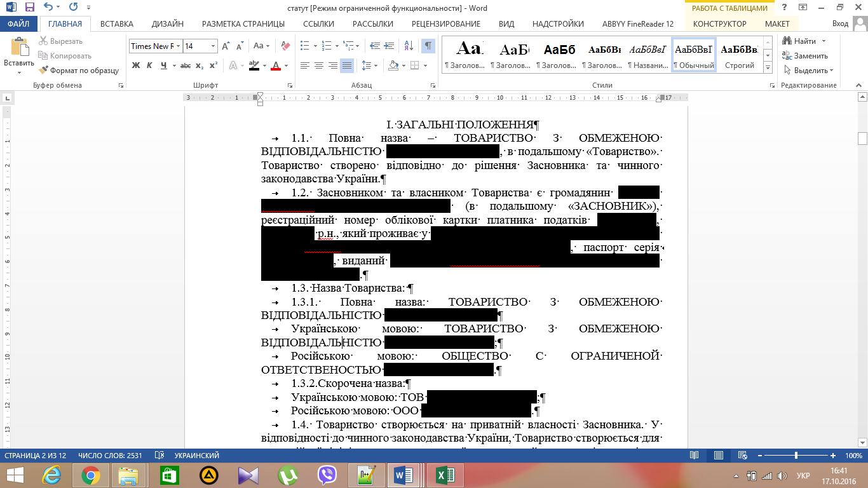The width and height of the screenshot is (868, 488).
Task: Open the font color red A swatch
Action: [275, 65]
